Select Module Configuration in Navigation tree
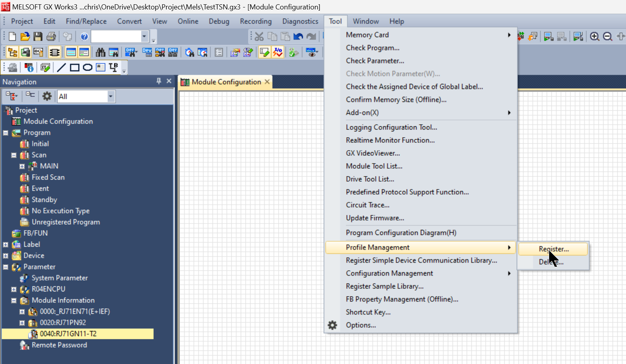626x364 pixels. [58, 122]
